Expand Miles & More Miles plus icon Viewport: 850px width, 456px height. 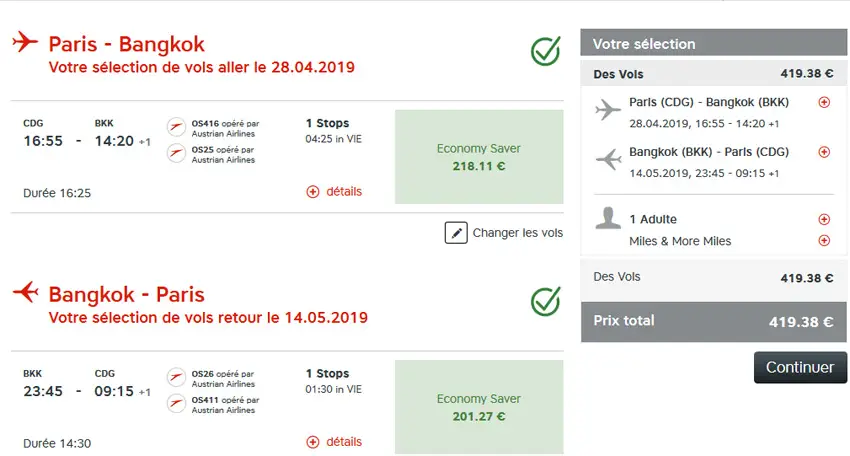(x=824, y=240)
